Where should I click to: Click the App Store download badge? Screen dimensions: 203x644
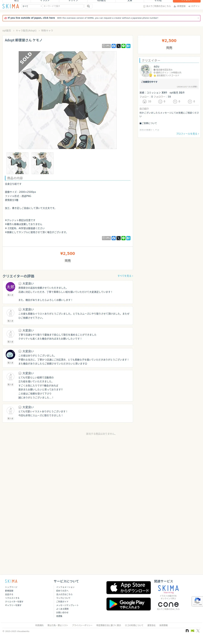[129, 587]
